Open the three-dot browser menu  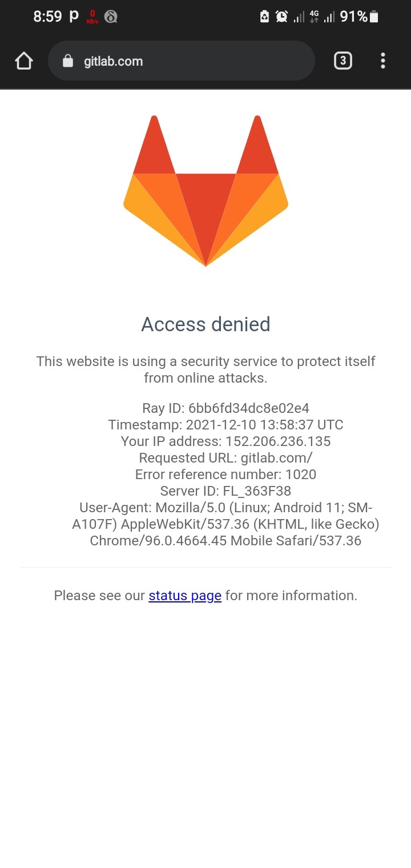(x=382, y=61)
